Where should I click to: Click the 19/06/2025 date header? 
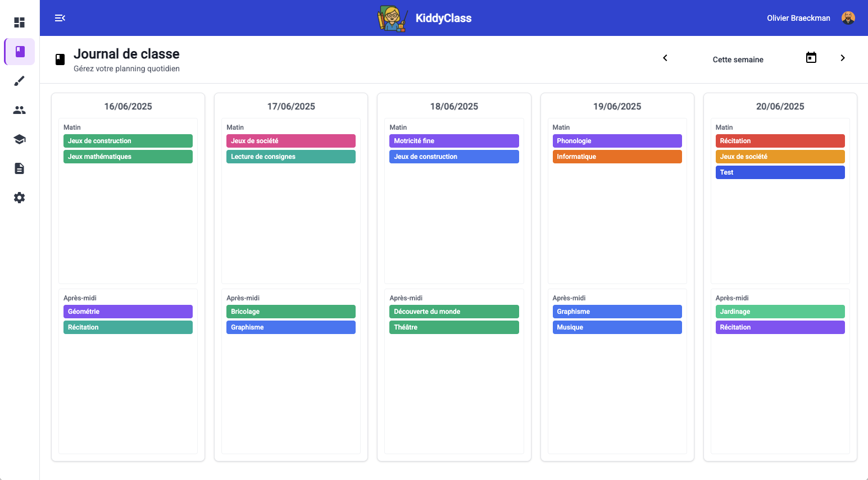point(617,107)
